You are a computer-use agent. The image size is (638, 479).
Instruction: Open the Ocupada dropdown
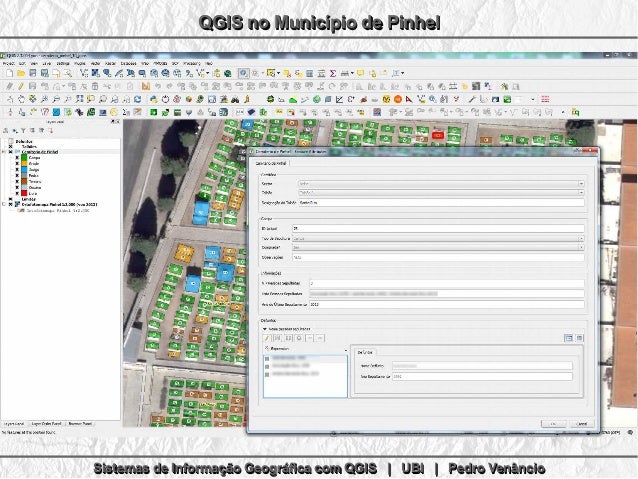(438, 247)
